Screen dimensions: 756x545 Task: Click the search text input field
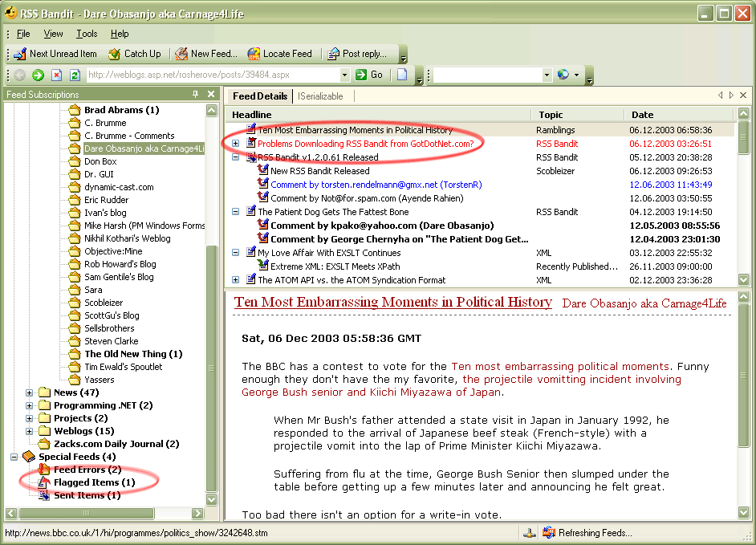point(487,75)
